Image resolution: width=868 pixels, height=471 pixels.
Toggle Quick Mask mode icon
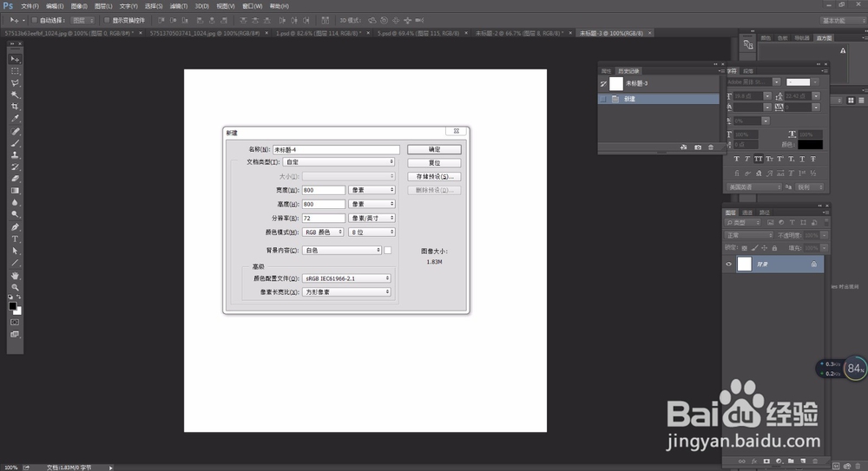pos(15,322)
